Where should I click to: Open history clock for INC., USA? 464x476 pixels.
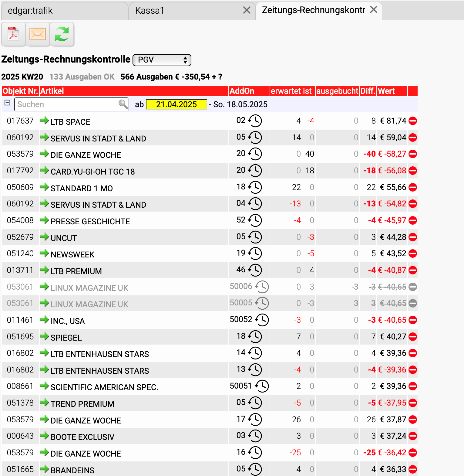tap(262, 320)
